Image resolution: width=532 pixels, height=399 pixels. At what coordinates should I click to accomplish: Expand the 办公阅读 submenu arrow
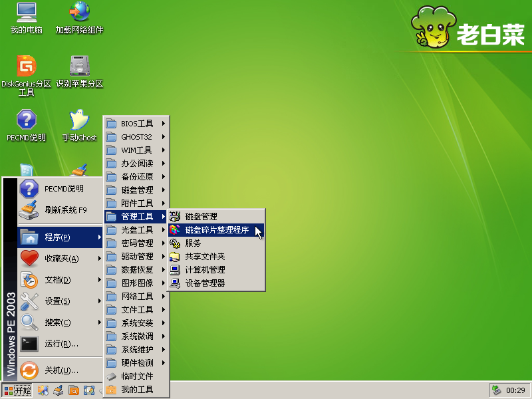click(x=164, y=163)
